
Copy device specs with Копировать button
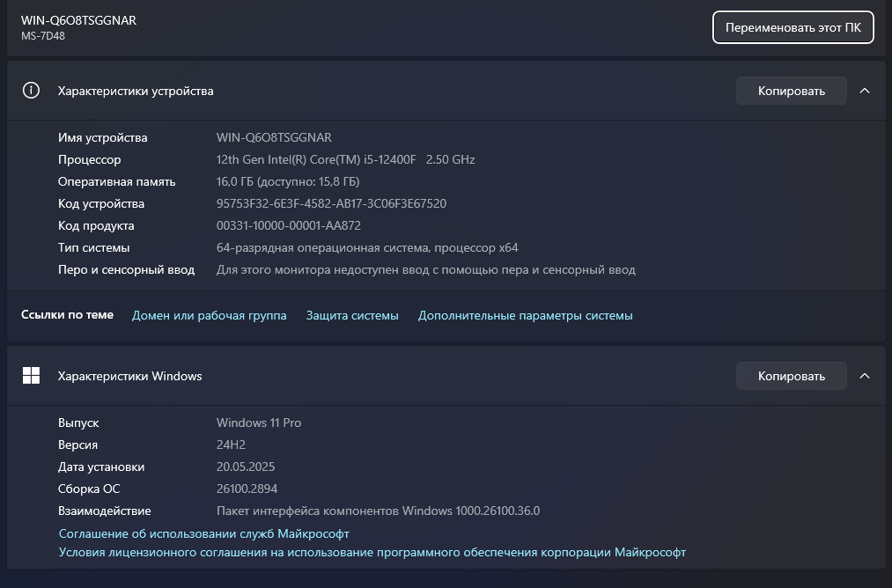click(x=792, y=91)
